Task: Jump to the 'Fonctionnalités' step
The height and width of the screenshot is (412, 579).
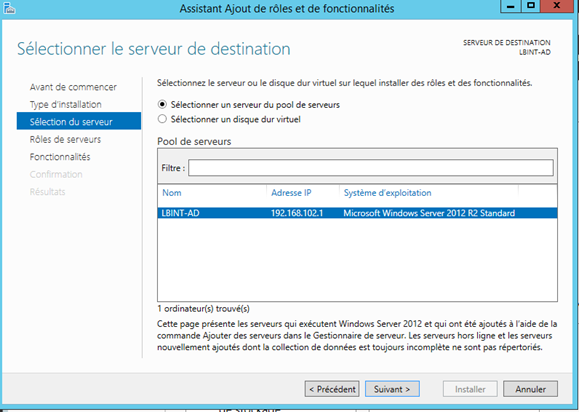Action: [x=60, y=157]
